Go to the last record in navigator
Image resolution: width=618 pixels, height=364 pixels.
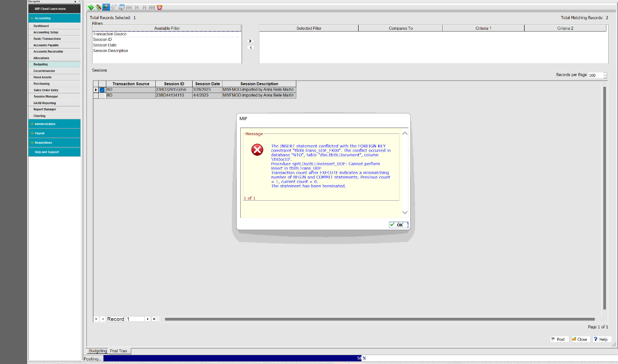[x=154, y=319]
